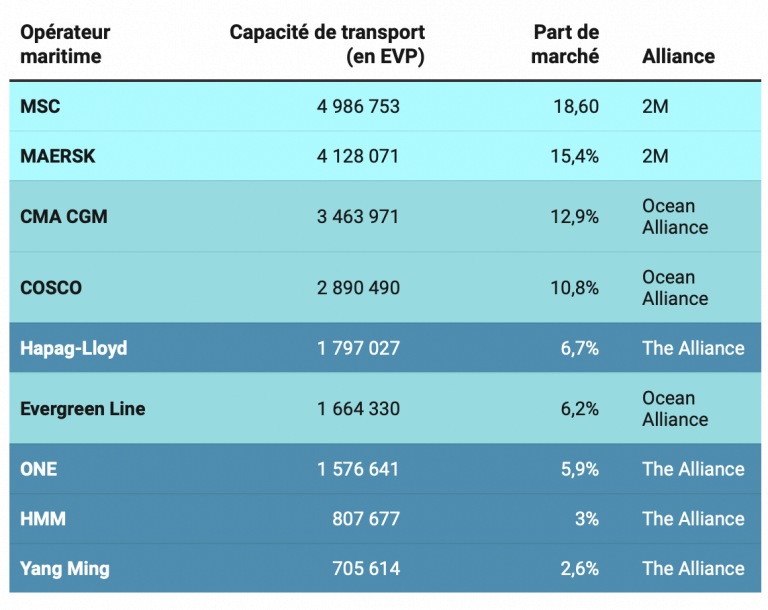Click the HMM operator name
Image resolution: width=768 pixels, height=610 pixels.
(42, 519)
